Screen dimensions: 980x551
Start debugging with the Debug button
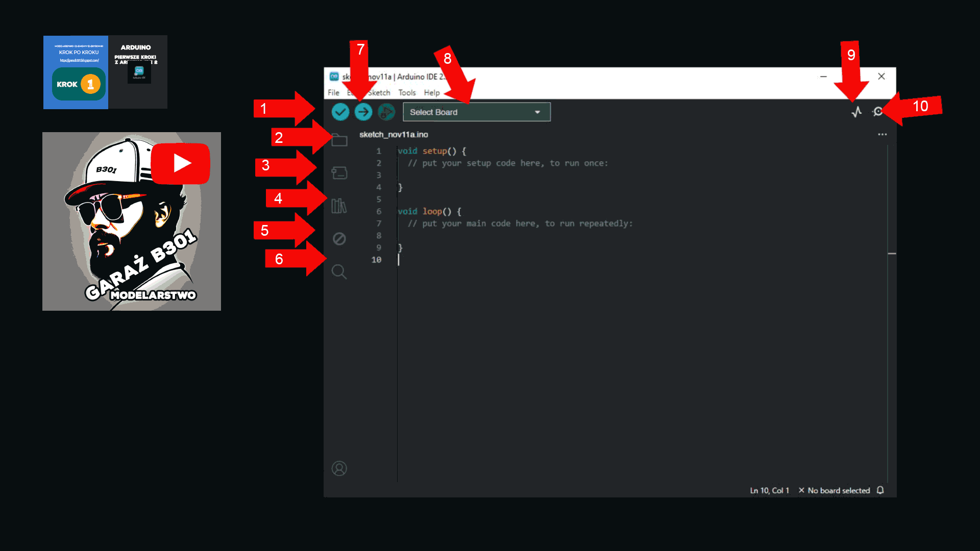coord(386,112)
